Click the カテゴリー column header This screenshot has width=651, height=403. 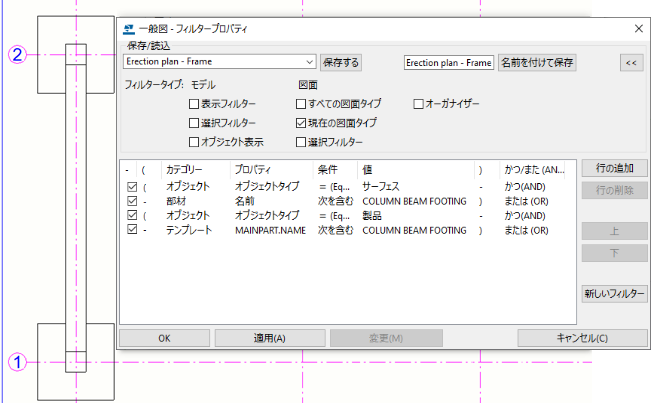pyautogui.click(x=184, y=168)
